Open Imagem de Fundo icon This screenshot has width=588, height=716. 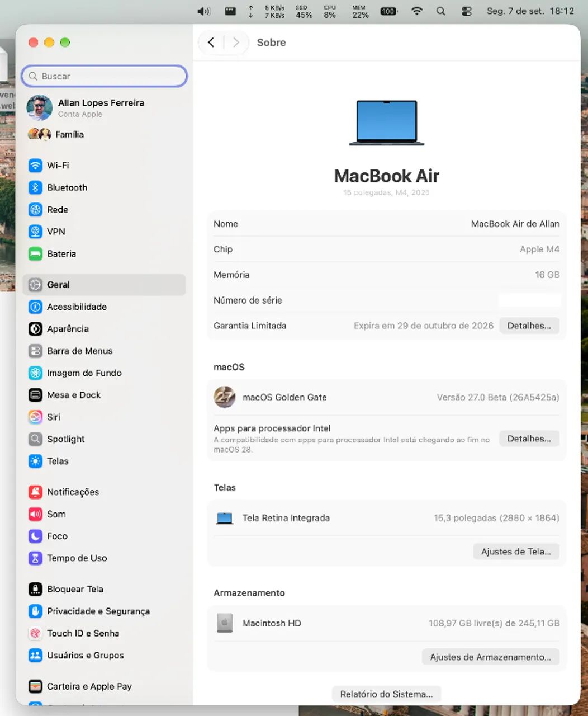pos(35,373)
